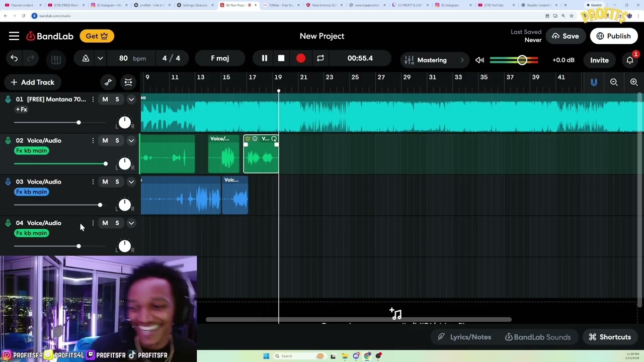The height and width of the screenshot is (362, 644).
Task: Open the automation tool icon
Action: click(108, 82)
